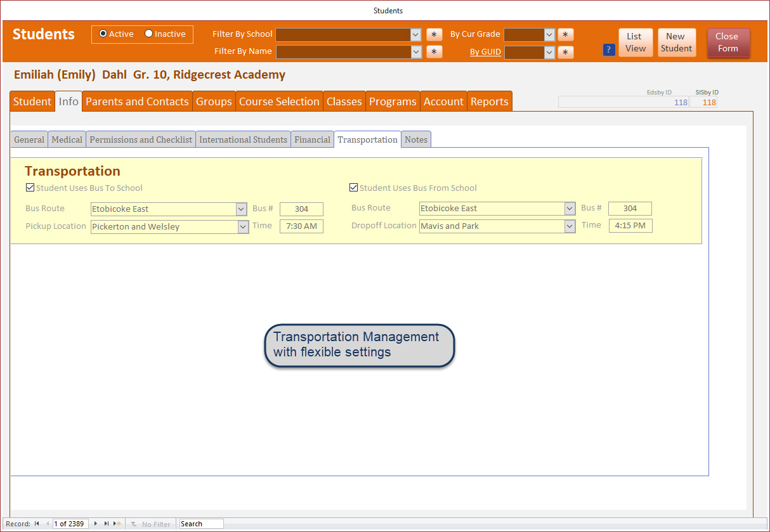The image size is (770, 532).
Task: Expand the Pickup Location dropdown
Action: pyautogui.click(x=243, y=227)
